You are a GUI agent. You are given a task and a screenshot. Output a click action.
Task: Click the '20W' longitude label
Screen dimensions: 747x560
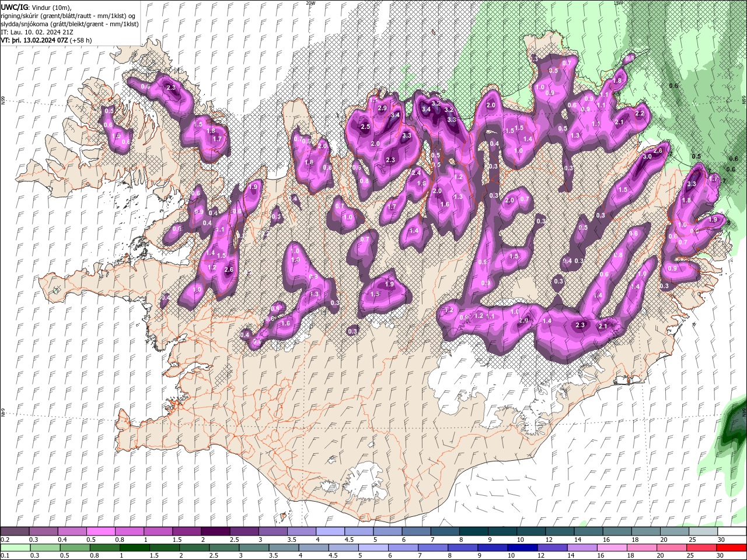(310, 3)
